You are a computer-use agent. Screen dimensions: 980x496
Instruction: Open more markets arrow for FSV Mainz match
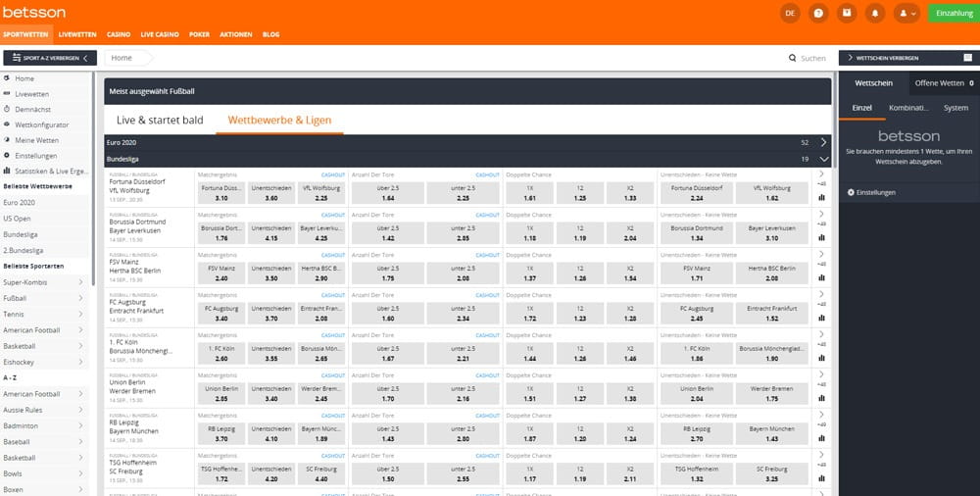(x=821, y=254)
